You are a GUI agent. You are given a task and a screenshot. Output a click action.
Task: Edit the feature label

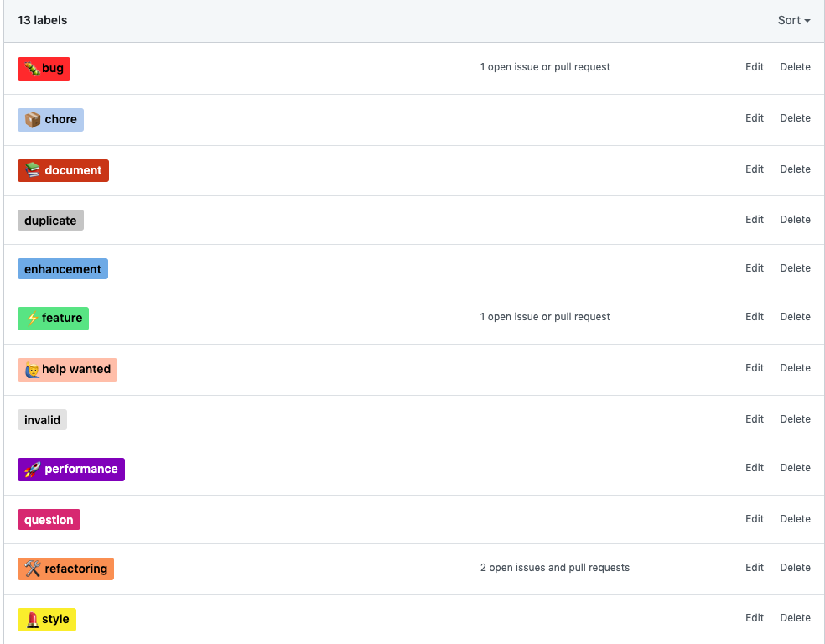755,317
